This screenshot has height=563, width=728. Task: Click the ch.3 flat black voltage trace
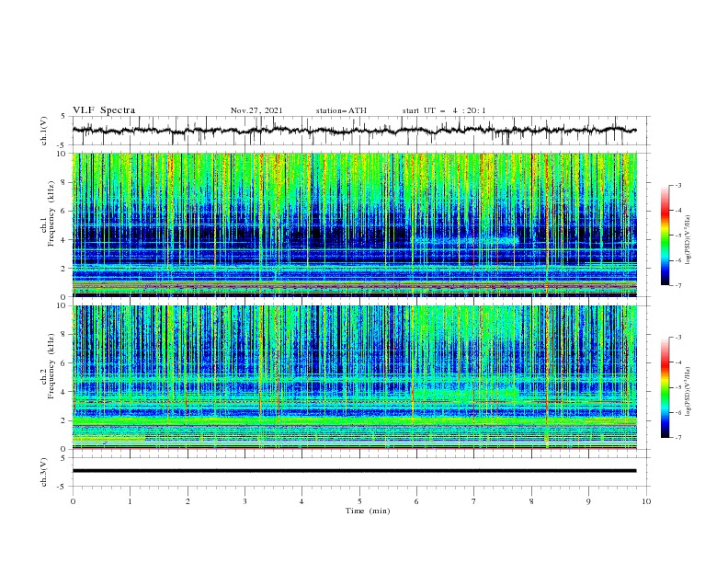(354, 471)
